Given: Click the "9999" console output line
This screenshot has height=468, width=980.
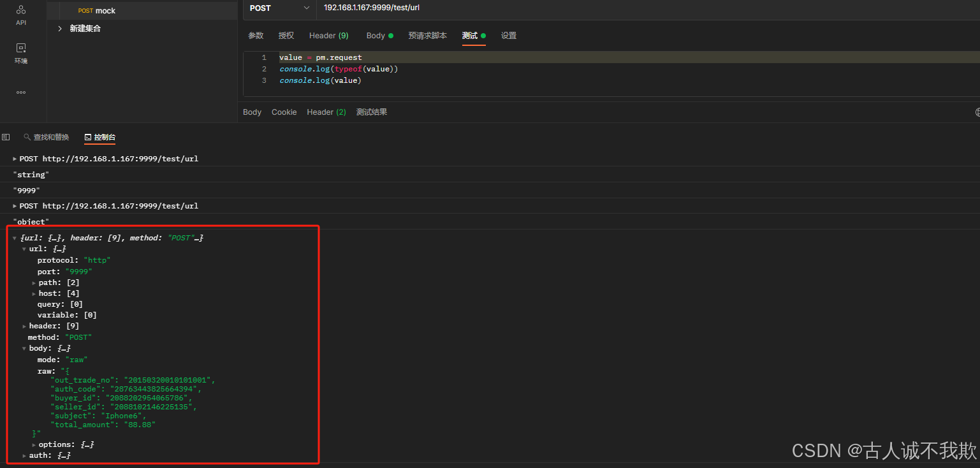Looking at the screenshot, I should 27,191.
